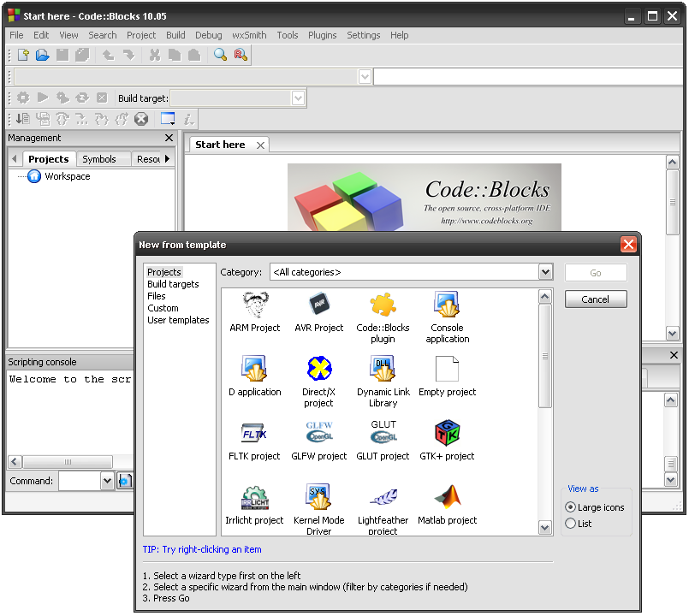Image resolution: width=689 pixels, height=616 pixels.
Task: Click the FLTK project template icon
Action: pyautogui.click(x=254, y=432)
